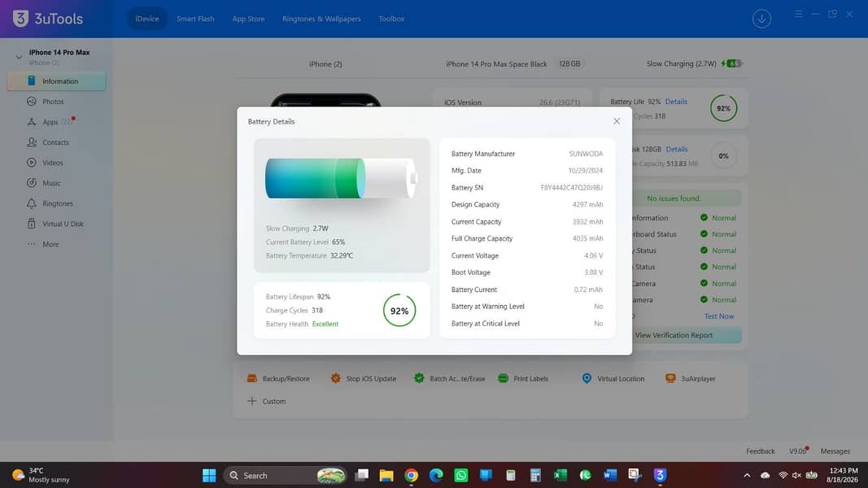Screen dimensions: 868x488
Task: Open Excel from the taskbar
Action: click(x=560, y=475)
